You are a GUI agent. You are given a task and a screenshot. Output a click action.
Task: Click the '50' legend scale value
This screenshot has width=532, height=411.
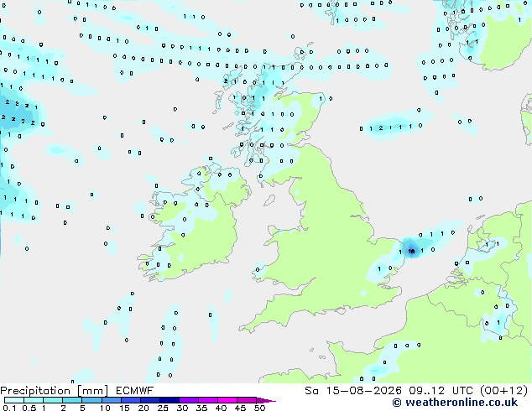coord(259,408)
